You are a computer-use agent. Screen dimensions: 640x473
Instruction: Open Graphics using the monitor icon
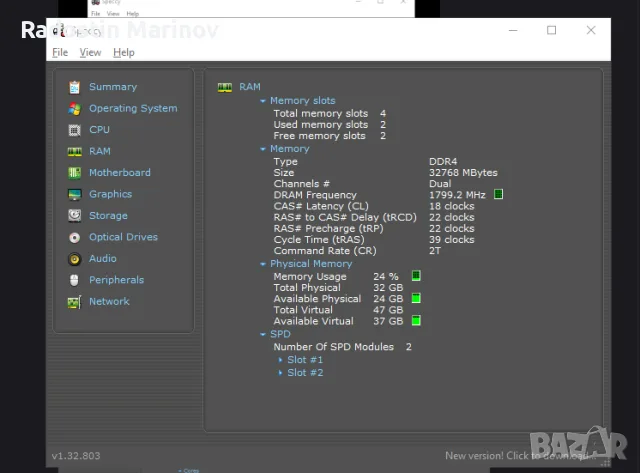point(74,195)
